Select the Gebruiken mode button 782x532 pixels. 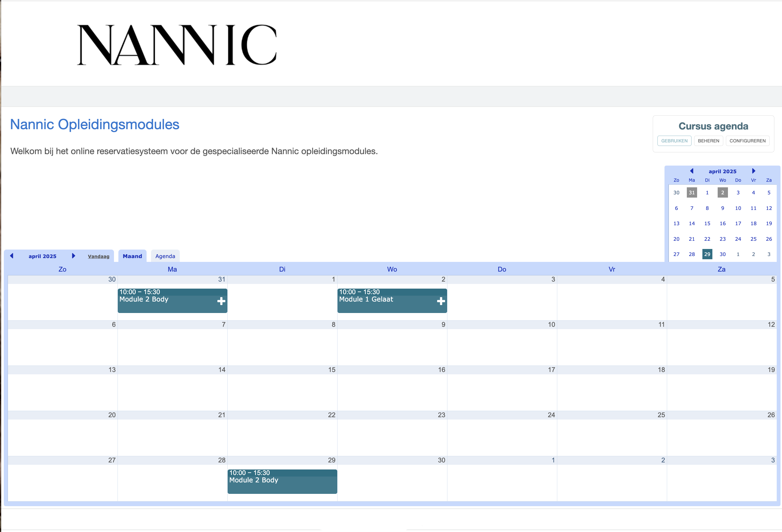coord(674,141)
